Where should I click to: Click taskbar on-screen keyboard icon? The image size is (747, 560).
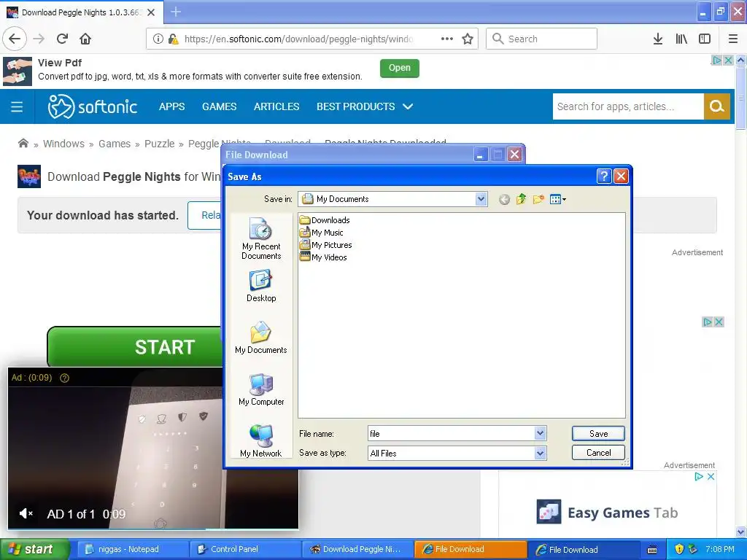click(652, 550)
